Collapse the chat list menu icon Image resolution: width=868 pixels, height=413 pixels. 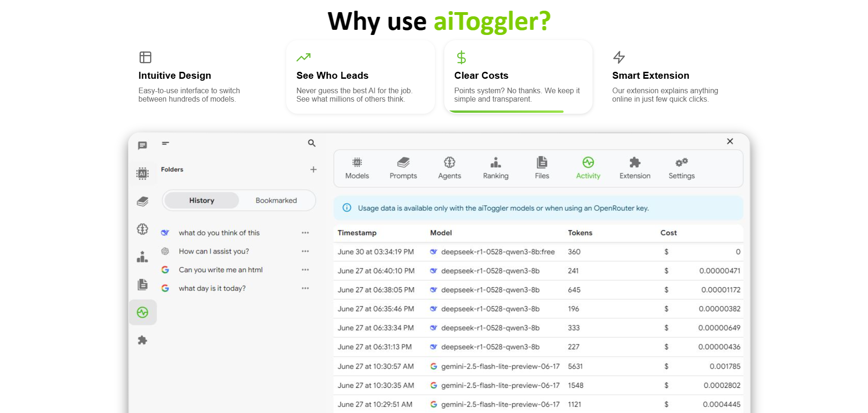(165, 143)
